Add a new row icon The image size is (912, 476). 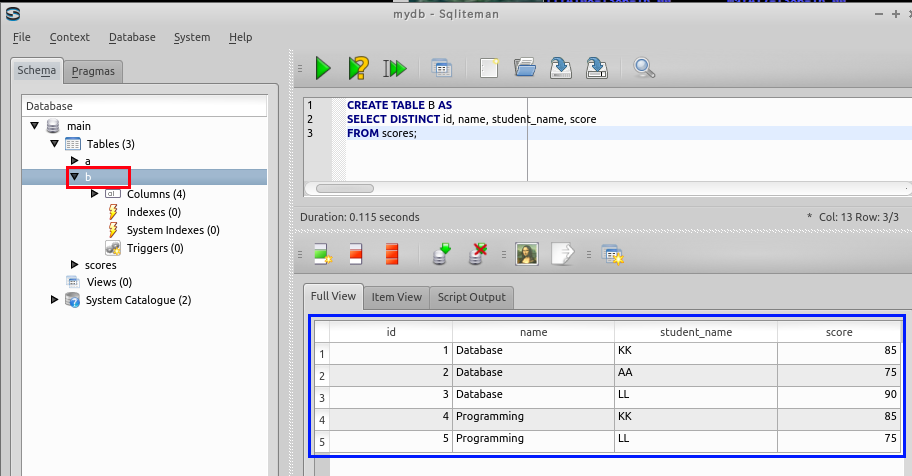point(323,254)
